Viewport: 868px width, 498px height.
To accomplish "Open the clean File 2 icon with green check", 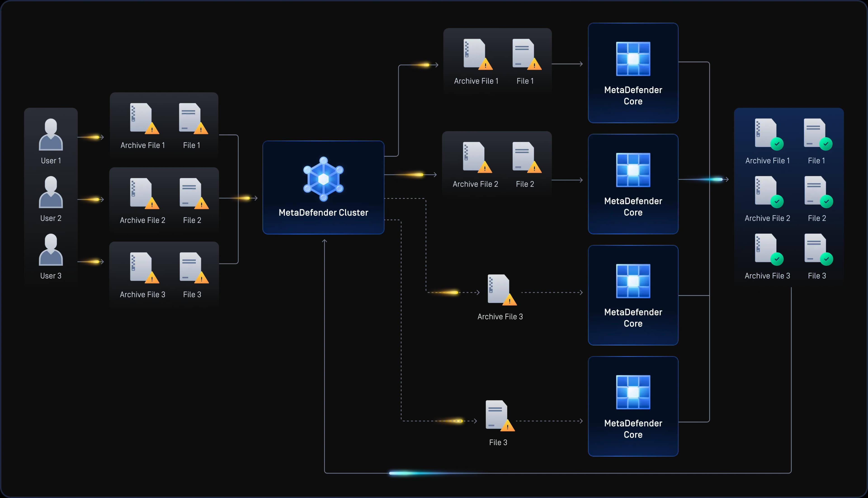I will (818, 192).
